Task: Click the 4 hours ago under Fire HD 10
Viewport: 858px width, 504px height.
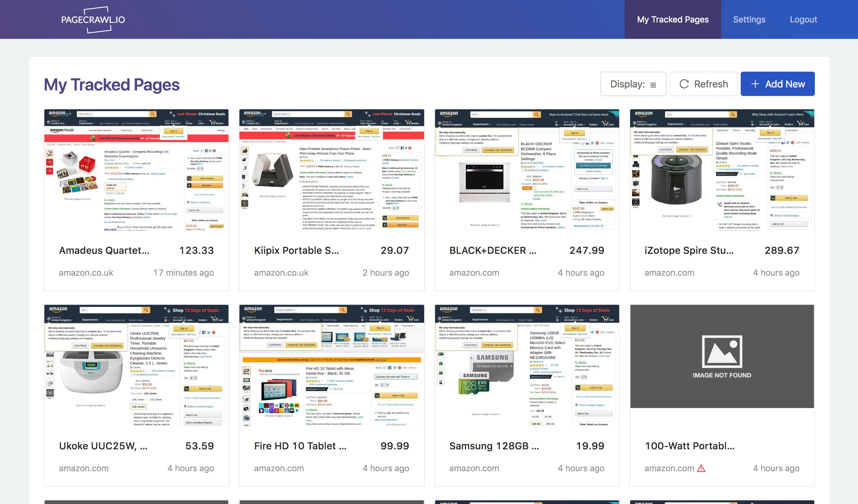Action: tap(386, 468)
